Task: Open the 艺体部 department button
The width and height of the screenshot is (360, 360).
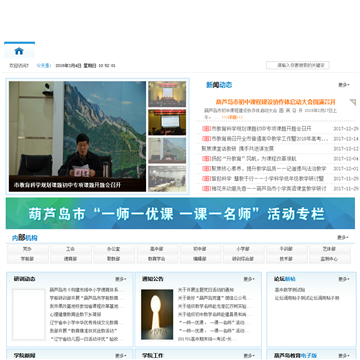Action: point(329,249)
